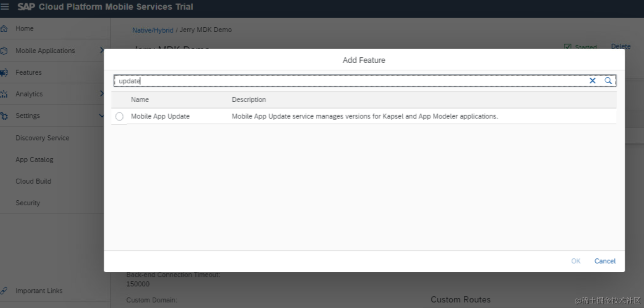Click the Important Links chain icon
Viewport: 644px width, 308px height.
coord(4,291)
